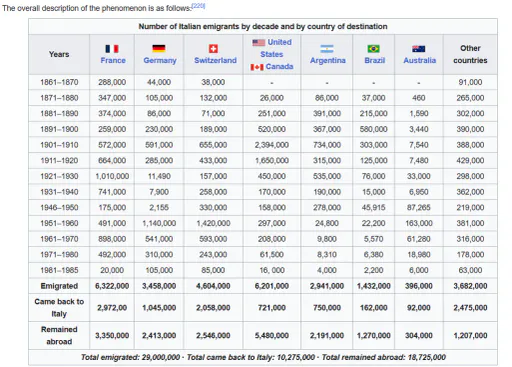Select the 1931–1940 row label
512x367 pixels.
point(59,192)
